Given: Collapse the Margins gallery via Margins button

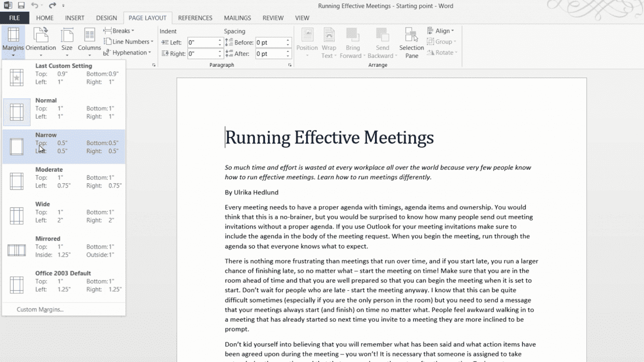Looking at the screenshot, I should pyautogui.click(x=13, y=42).
